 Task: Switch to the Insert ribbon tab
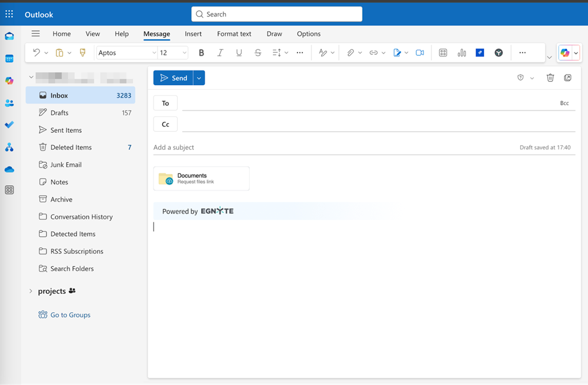click(193, 34)
